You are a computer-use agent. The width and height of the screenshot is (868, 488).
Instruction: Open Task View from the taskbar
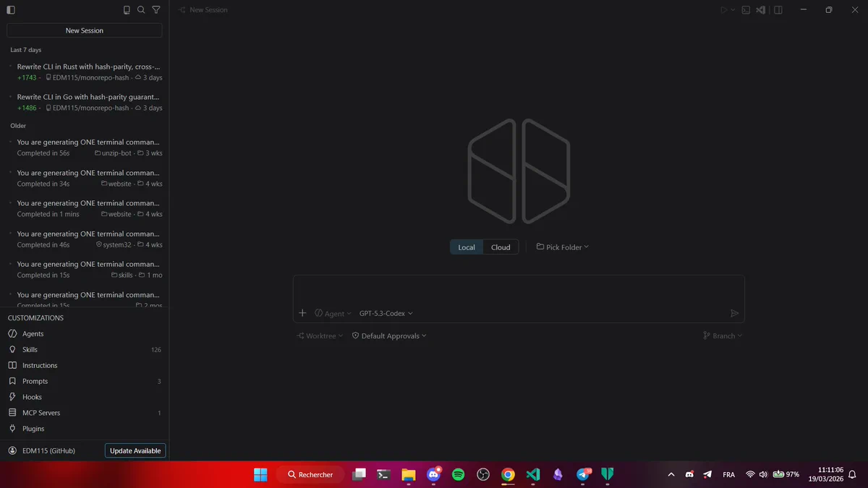pyautogui.click(x=359, y=474)
